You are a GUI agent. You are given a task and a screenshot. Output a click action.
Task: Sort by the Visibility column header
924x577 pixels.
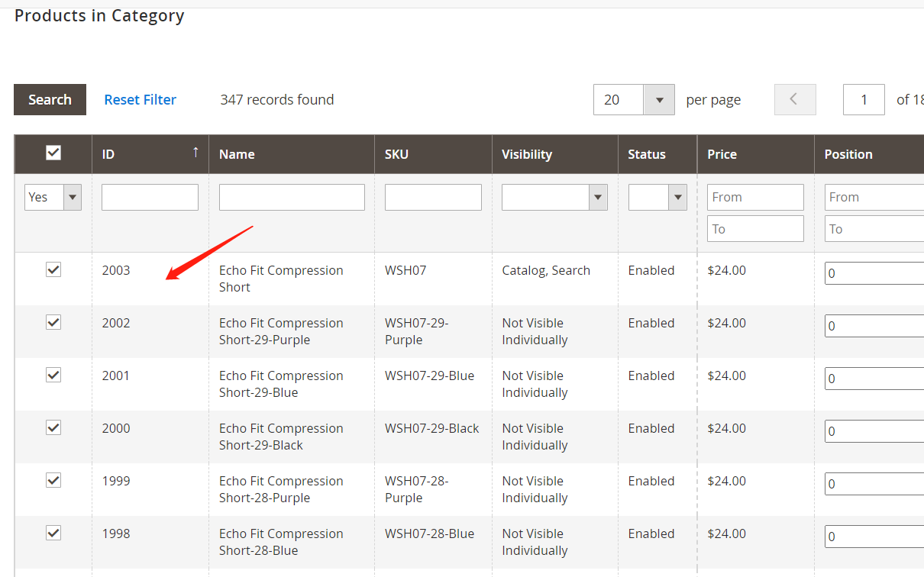pyautogui.click(x=555, y=154)
